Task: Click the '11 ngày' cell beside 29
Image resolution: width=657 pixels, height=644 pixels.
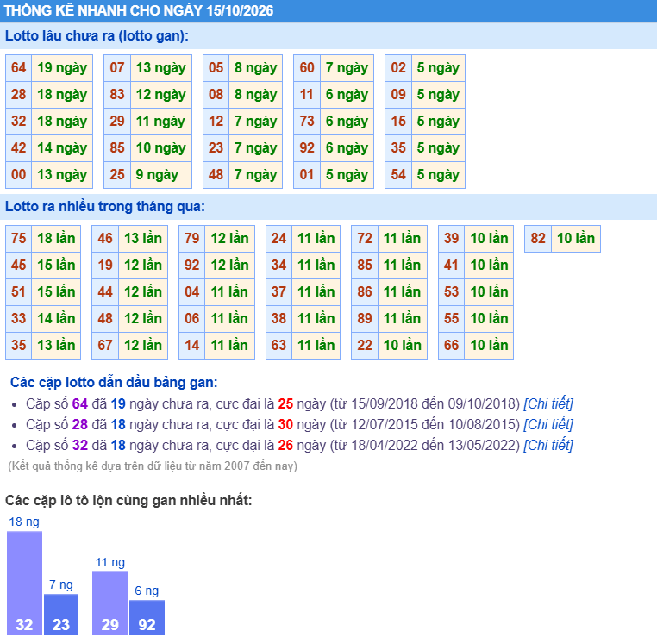Action: coord(161,122)
